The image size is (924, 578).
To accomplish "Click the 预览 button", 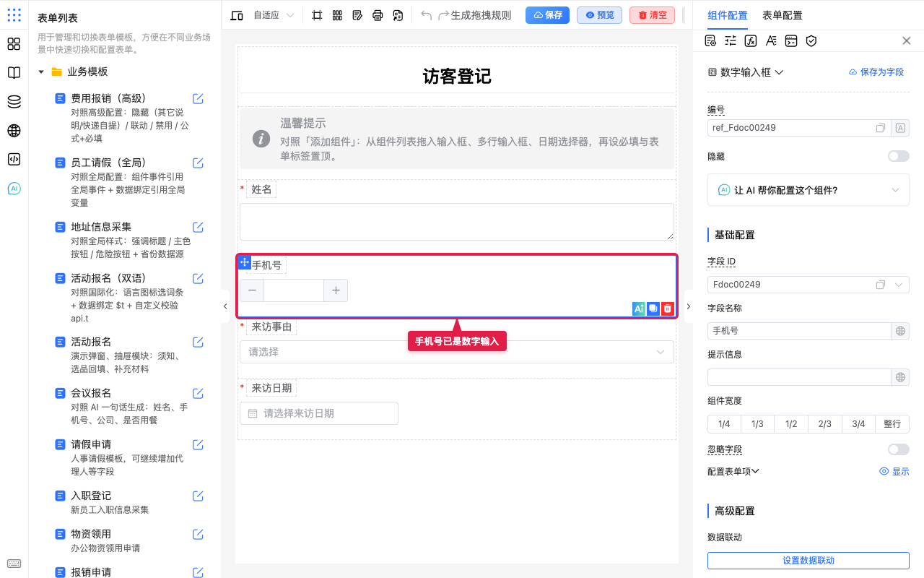I will coord(599,15).
